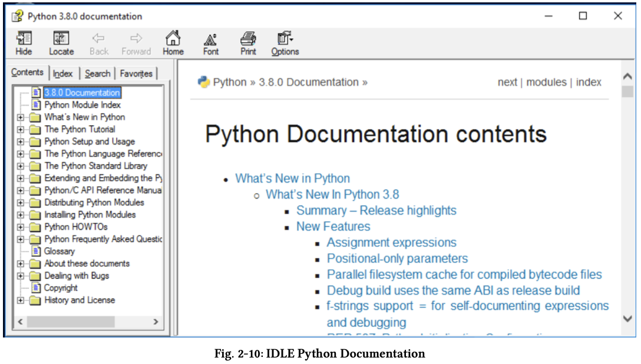Select Python Module Index tree item
This screenshot has width=641, height=364.
coord(82,105)
